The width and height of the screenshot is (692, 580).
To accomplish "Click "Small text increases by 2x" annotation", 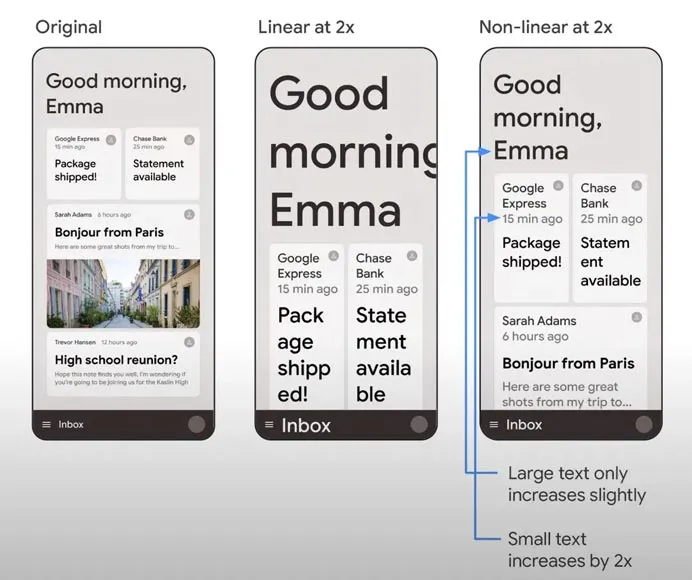I will click(570, 549).
